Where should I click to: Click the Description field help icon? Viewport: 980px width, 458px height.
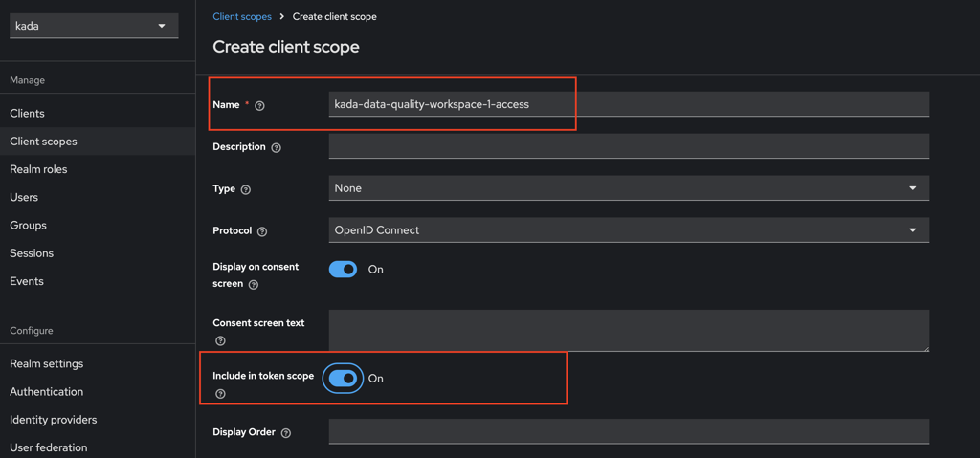pos(276,148)
